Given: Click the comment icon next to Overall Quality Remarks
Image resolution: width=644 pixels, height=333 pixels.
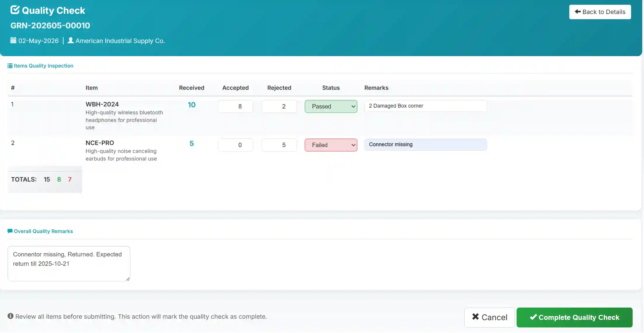Looking at the screenshot, I should [x=10, y=231].
